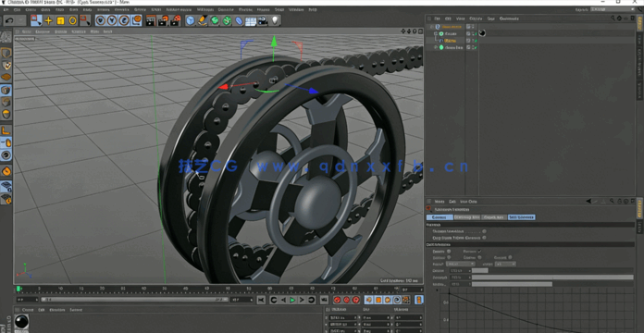Click the black material tag in Object Manager
644x333 pixels.
tap(482, 33)
